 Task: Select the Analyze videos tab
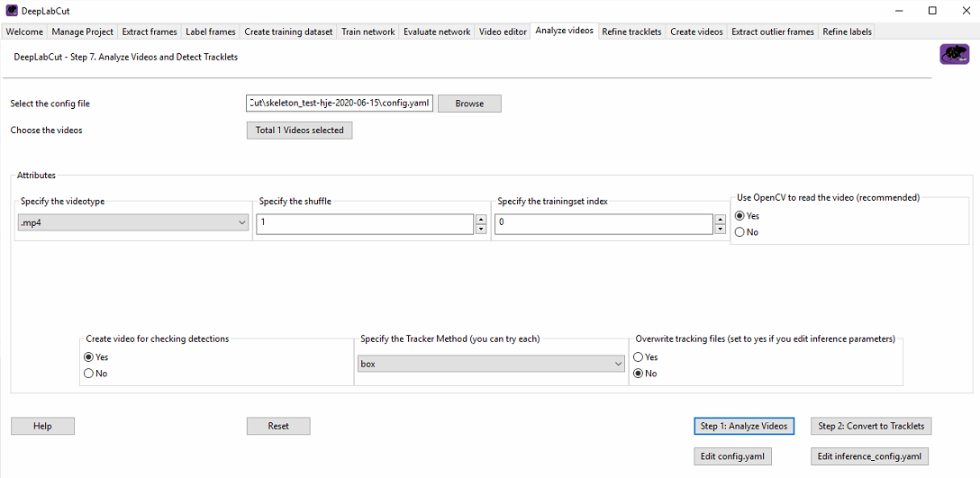tap(565, 31)
